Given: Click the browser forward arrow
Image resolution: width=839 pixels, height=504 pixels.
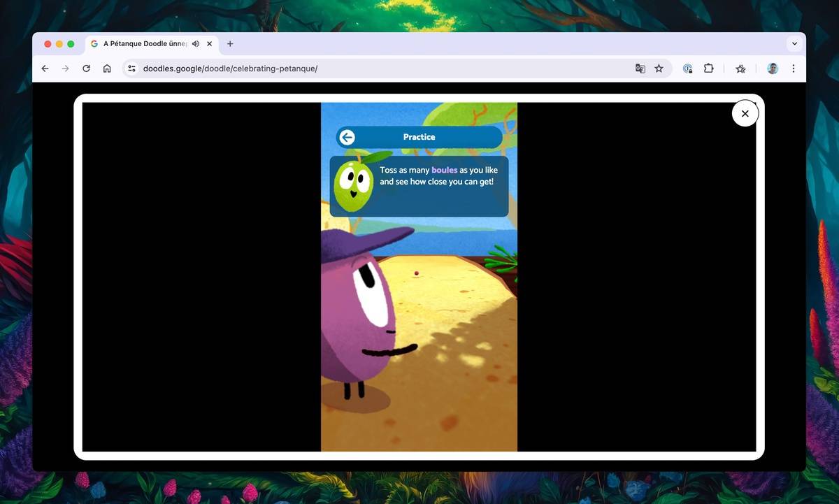Looking at the screenshot, I should pyautogui.click(x=65, y=69).
